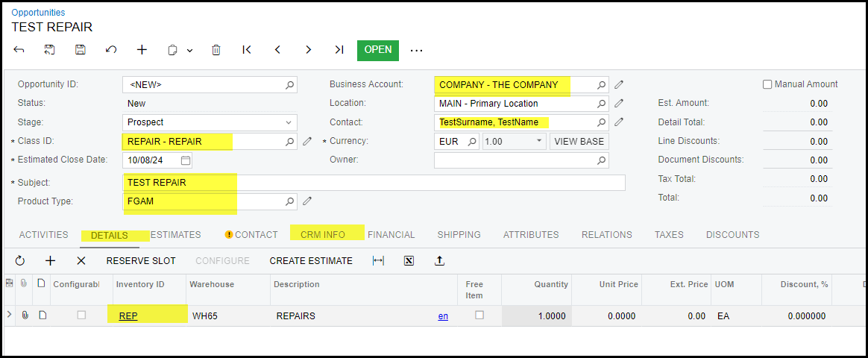Check the Free Item box for REPAIRS
Screen dimensions: 868x358
click(x=479, y=315)
